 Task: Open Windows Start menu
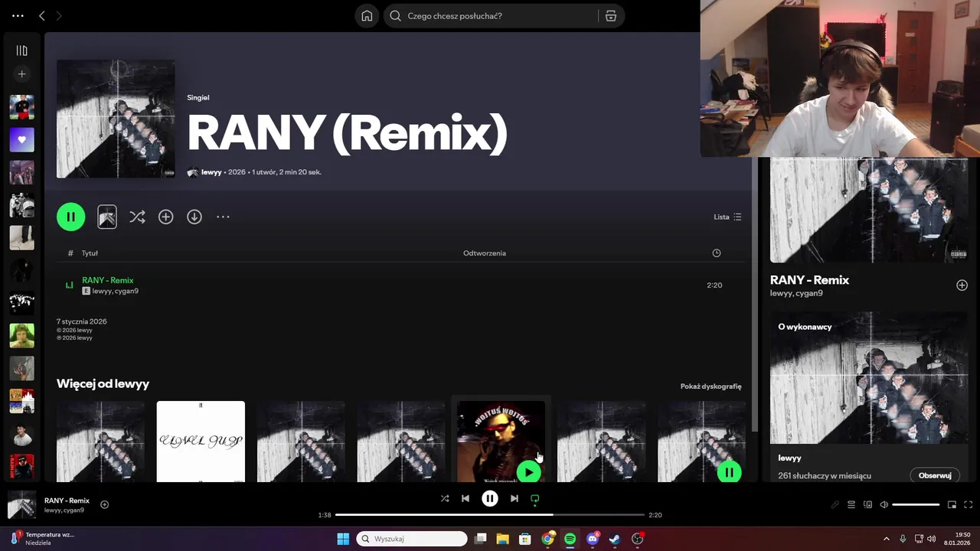343,539
